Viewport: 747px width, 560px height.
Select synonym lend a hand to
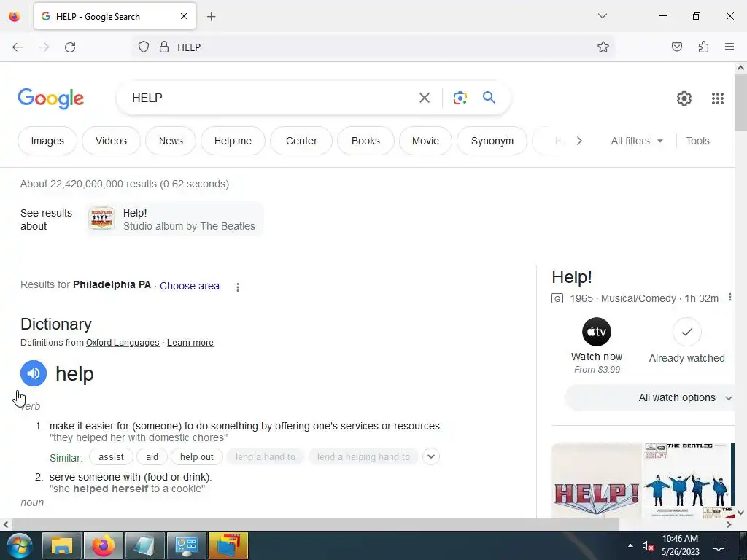(x=266, y=456)
